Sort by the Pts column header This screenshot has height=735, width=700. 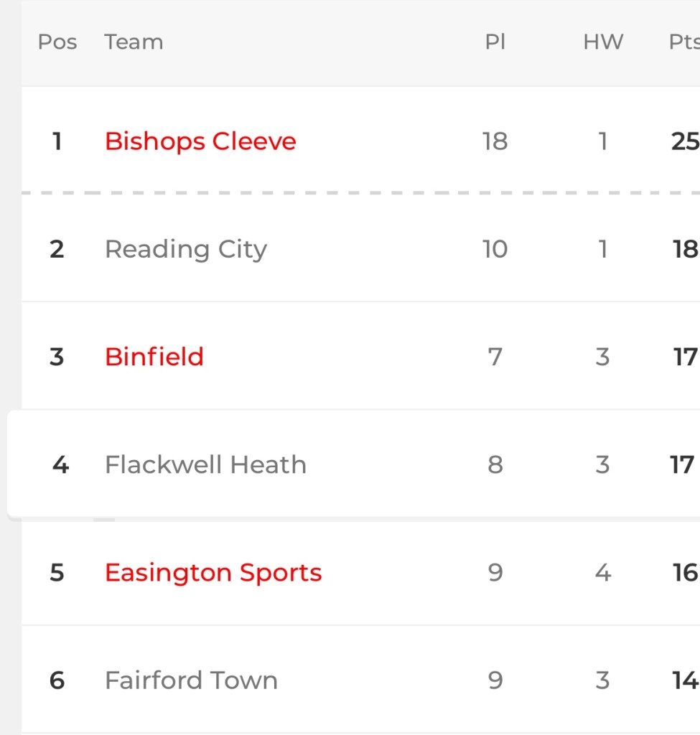tap(683, 42)
